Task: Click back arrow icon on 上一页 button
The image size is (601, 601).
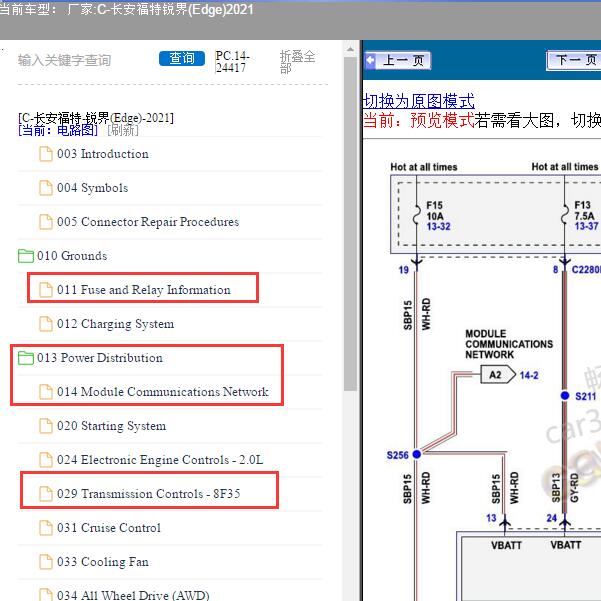Action: coord(371,60)
